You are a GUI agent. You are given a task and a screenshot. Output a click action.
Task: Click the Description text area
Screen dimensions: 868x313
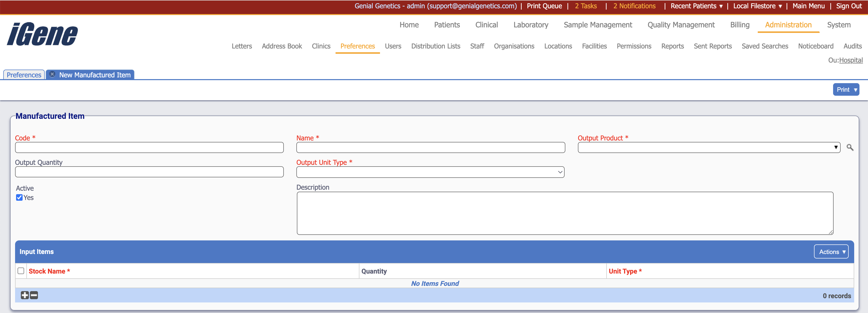point(565,213)
